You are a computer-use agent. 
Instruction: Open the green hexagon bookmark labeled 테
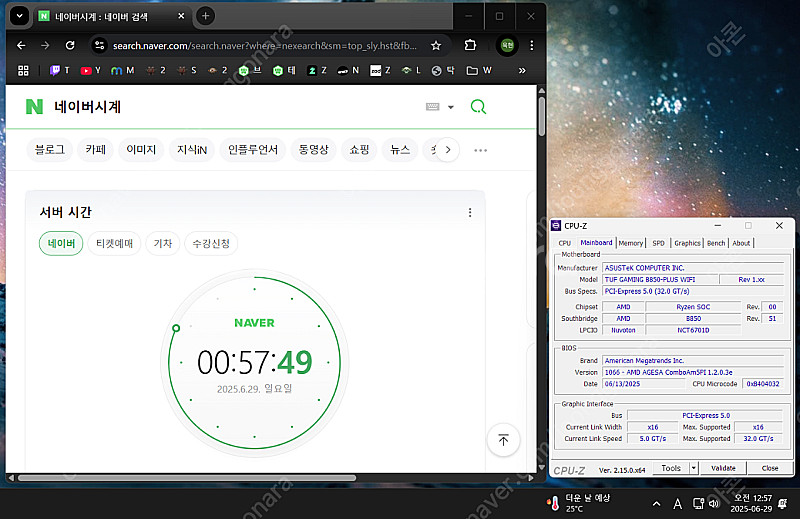(284, 70)
